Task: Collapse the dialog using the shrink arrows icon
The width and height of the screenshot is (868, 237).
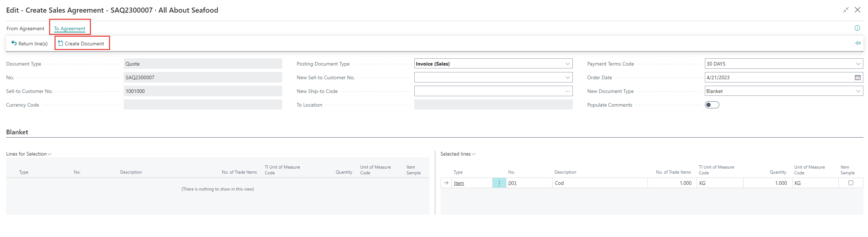Action: click(x=846, y=10)
